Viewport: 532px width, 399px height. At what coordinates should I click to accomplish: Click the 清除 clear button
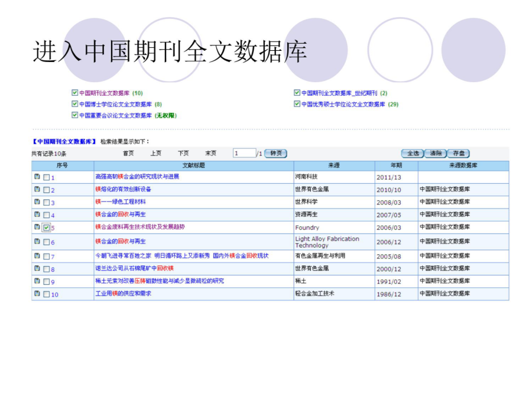[x=436, y=153]
